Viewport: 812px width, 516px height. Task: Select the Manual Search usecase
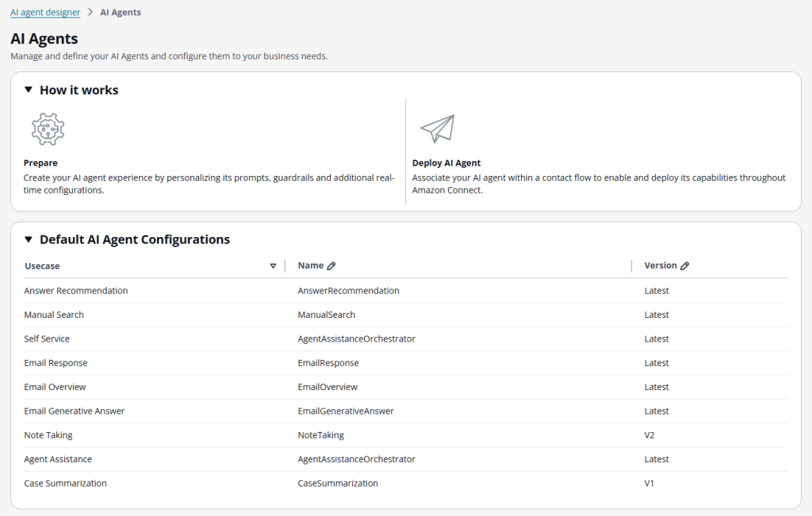tap(54, 315)
